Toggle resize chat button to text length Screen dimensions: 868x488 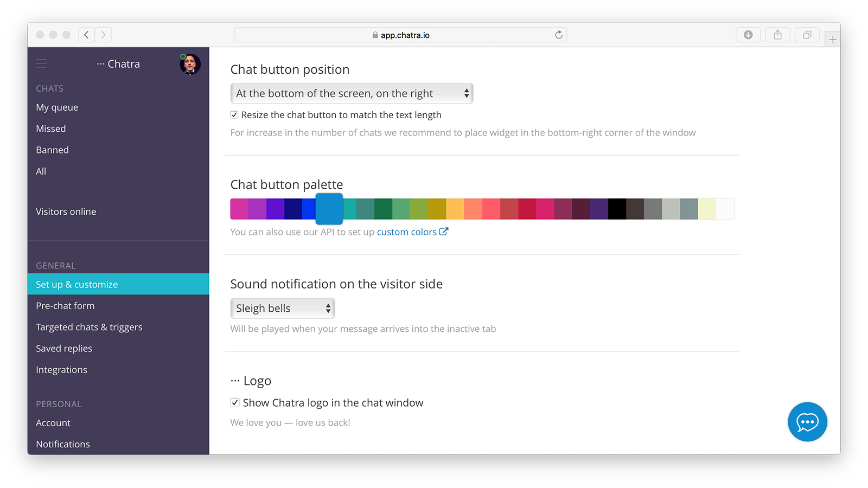[234, 115]
